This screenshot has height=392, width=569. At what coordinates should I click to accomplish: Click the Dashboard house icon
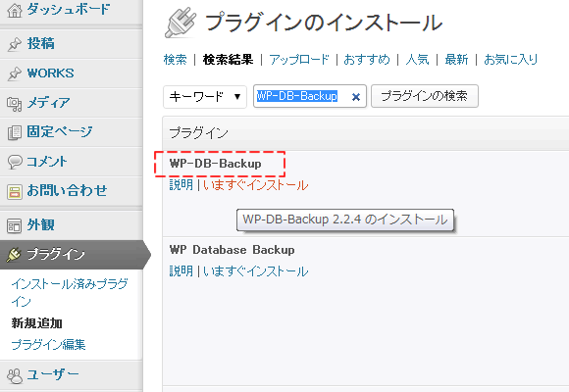[x=15, y=10]
